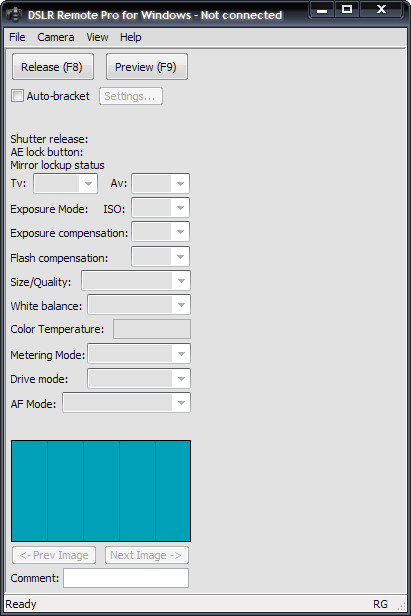The width and height of the screenshot is (411, 616).
Task: Open the Drive mode dropdown
Action: point(139,378)
